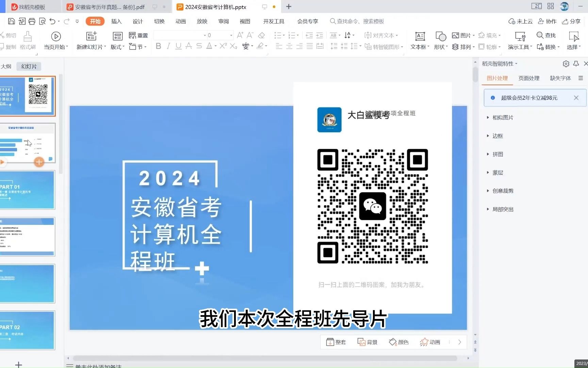Click the New Slide (新建幻灯片) icon
The width and height of the screenshot is (588, 368).
coord(91,36)
